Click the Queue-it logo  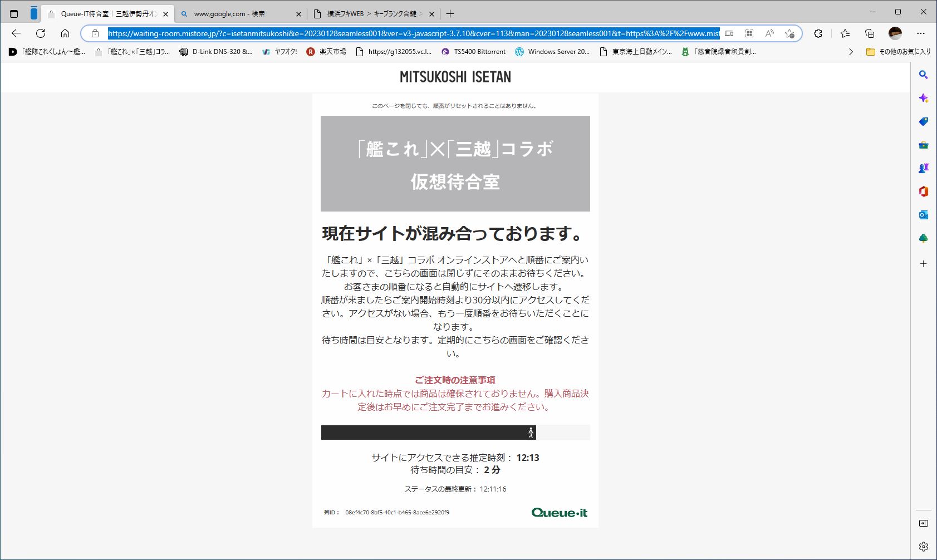(x=559, y=513)
